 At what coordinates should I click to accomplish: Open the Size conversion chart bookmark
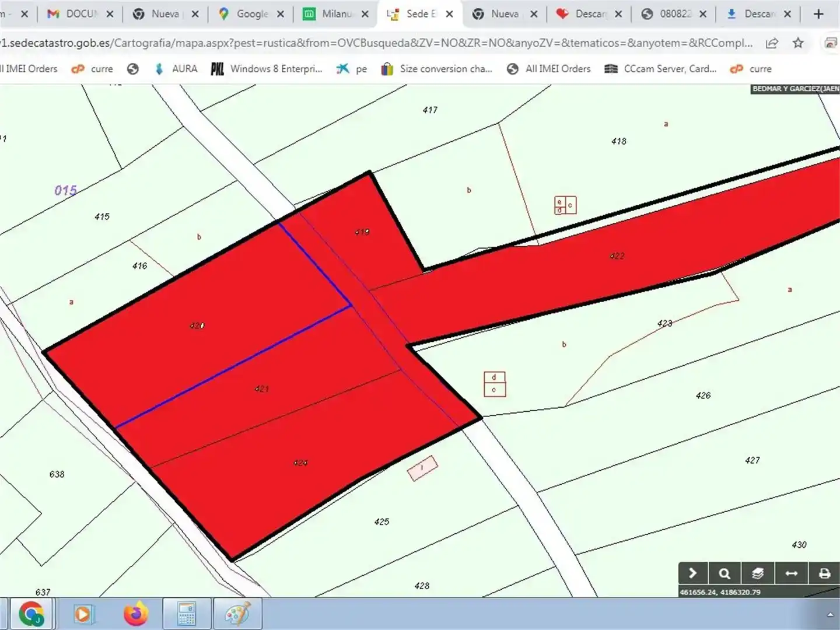(x=437, y=69)
